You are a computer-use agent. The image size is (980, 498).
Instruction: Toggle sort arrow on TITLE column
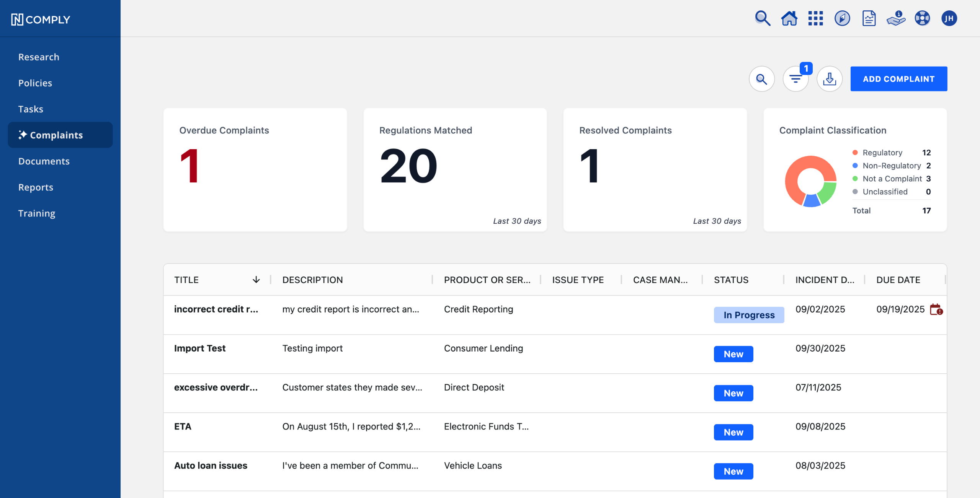click(256, 280)
